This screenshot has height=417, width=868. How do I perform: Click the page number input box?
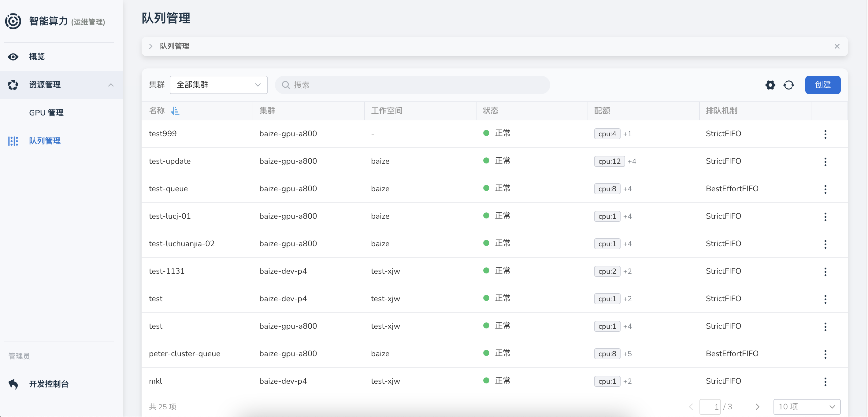(x=710, y=407)
